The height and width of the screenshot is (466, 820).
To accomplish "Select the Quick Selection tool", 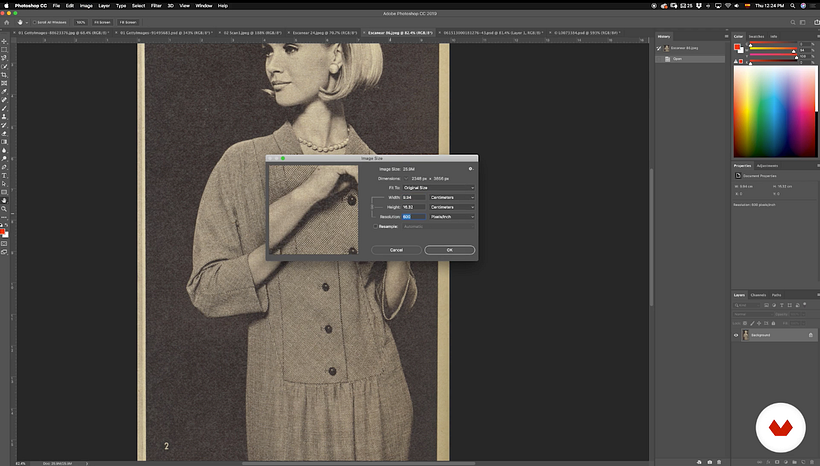I will coord(4,66).
